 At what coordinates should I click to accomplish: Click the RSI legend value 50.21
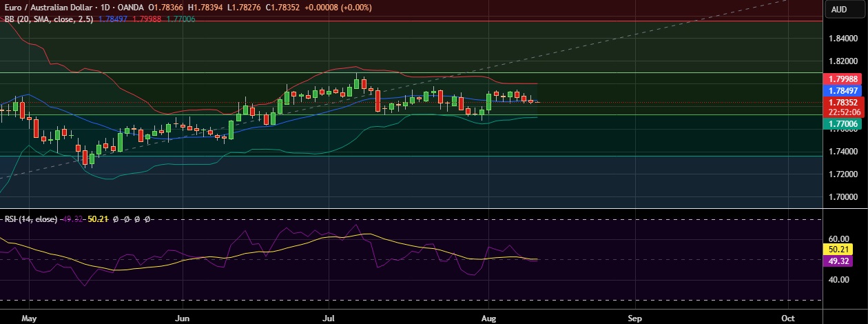tap(99, 219)
